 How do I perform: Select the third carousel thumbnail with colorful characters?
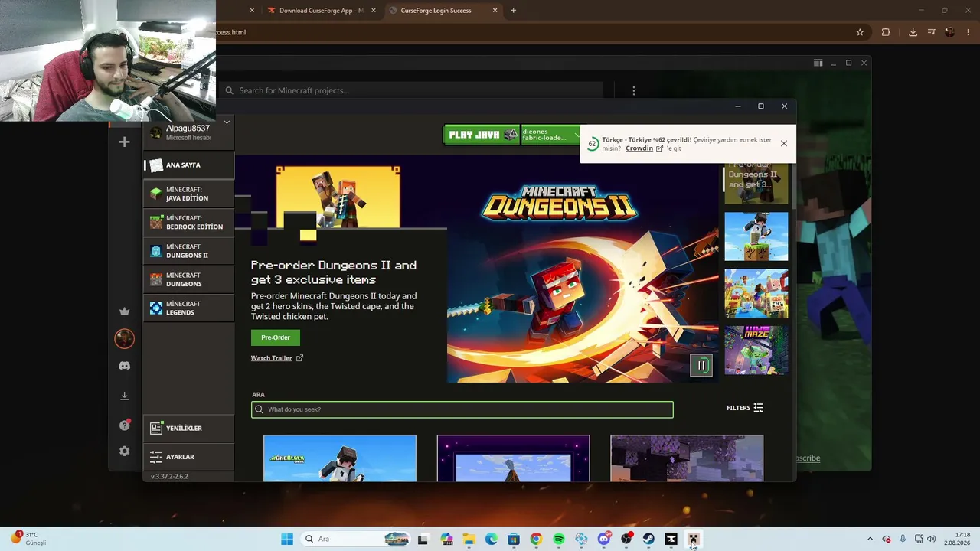tap(756, 293)
